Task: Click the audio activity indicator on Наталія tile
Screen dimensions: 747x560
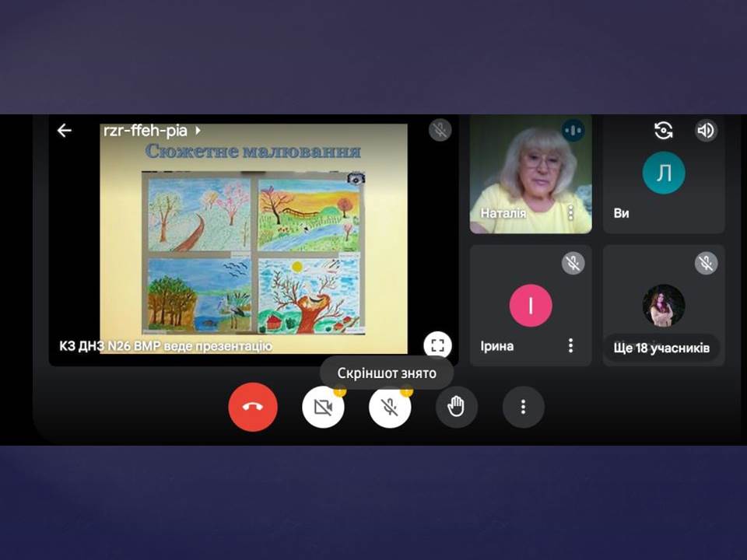Action: [573, 130]
